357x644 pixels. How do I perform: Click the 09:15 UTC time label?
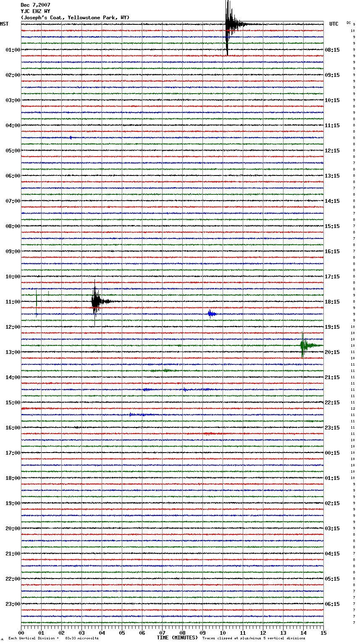point(332,75)
